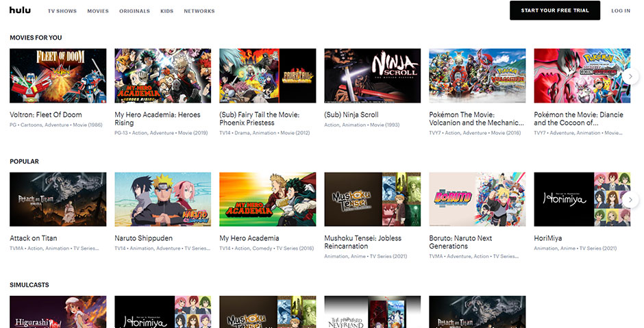Click My Hero Academia title under Popular
Viewport: 644px width, 328px height.
pyautogui.click(x=249, y=238)
